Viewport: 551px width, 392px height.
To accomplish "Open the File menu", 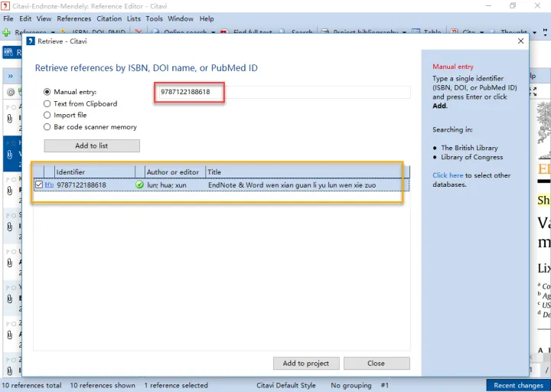I will (x=8, y=18).
